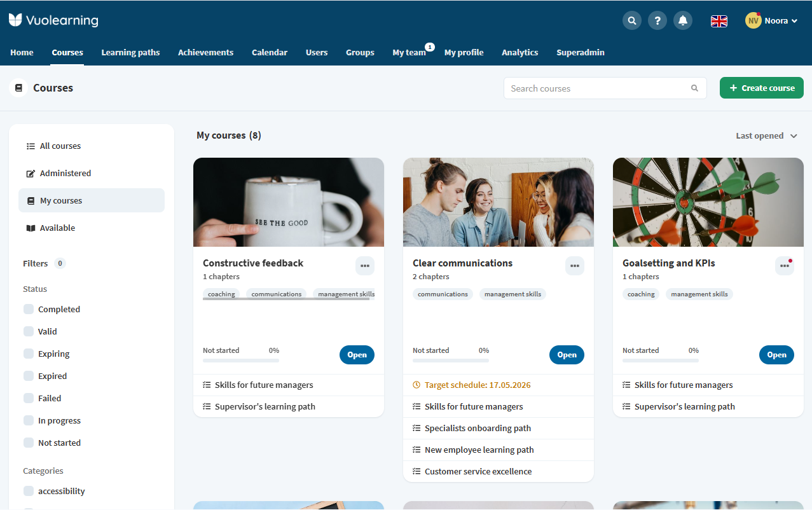Focus the Search courses input field
The image size is (812, 510).
tap(605, 88)
